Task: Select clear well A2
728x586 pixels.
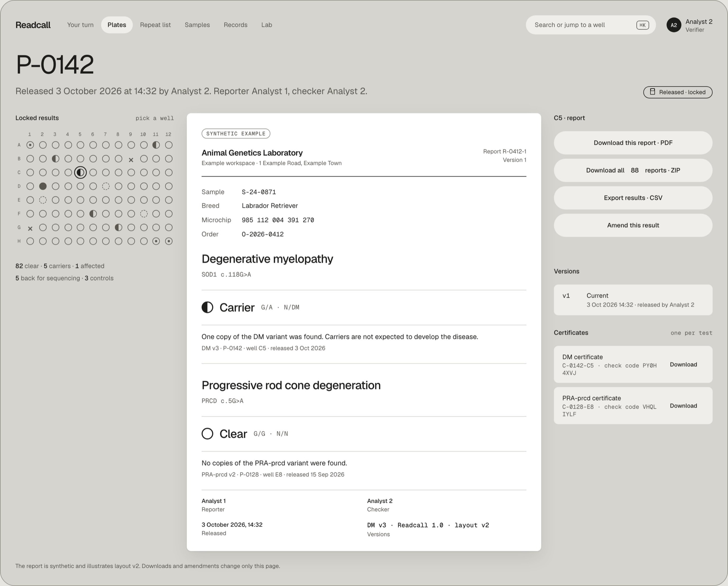Action: pyautogui.click(x=43, y=145)
